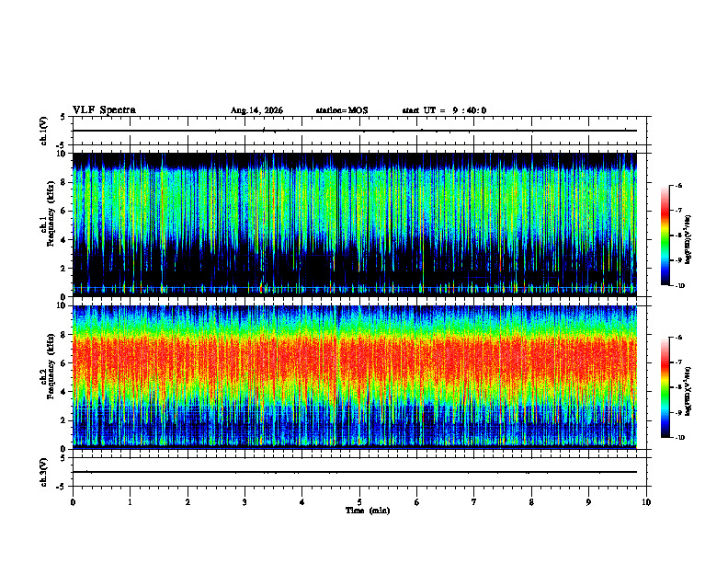This screenshot has width=728, height=563.
Task: Click the time axis tick label "3"
Action: point(245,502)
